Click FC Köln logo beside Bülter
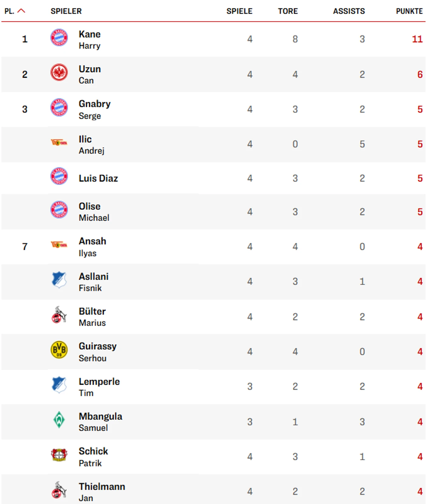 click(x=59, y=315)
